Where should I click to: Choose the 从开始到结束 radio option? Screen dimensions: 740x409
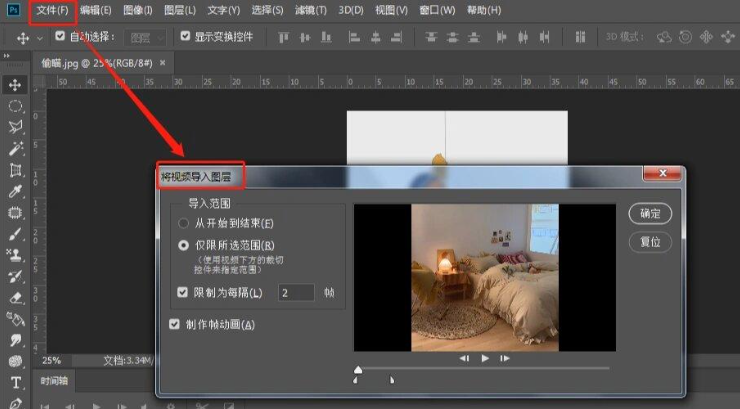183,223
